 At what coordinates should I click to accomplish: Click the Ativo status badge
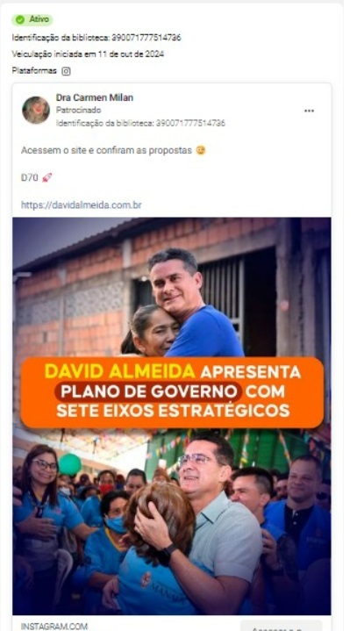coord(32,19)
